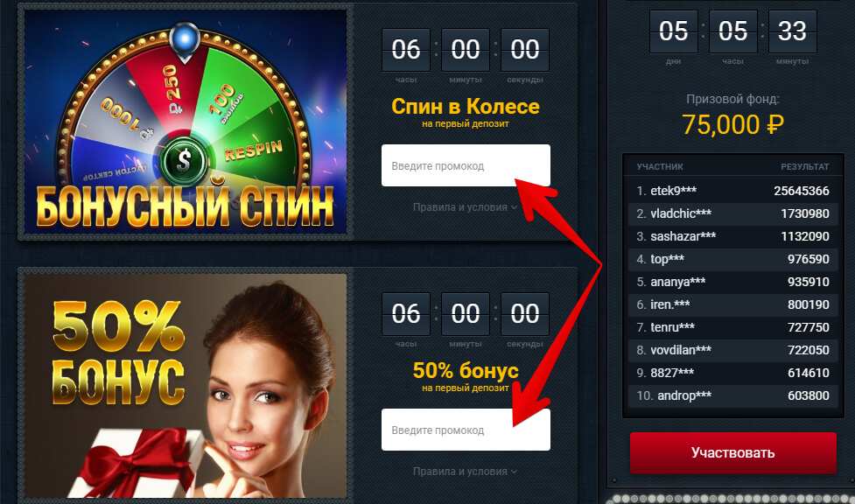The width and height of the screenshot is (855, 504).
Task: Open the 50% Бонус woman banner
Action: point(186,386)
